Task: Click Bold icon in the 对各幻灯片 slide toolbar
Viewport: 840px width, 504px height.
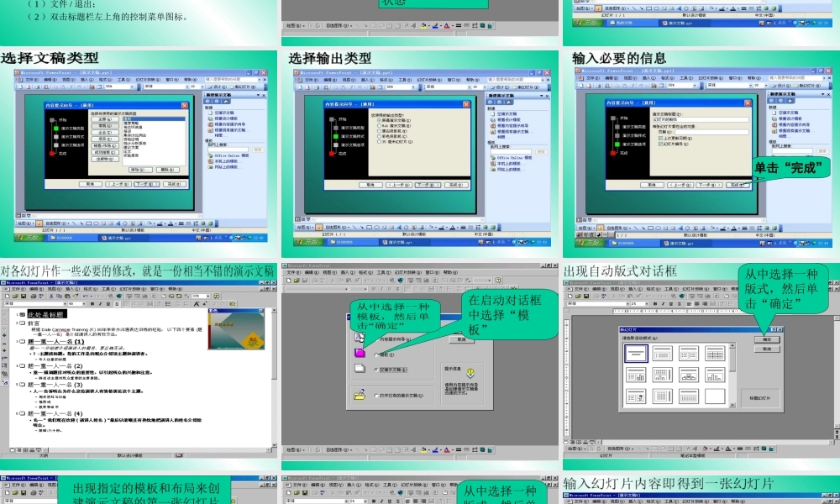Action: point(92,304)
